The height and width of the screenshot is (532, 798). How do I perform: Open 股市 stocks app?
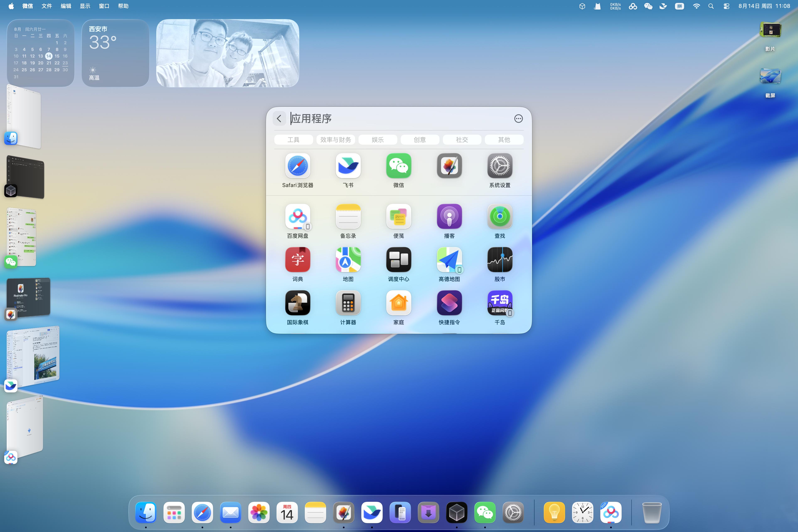[500, 260]
